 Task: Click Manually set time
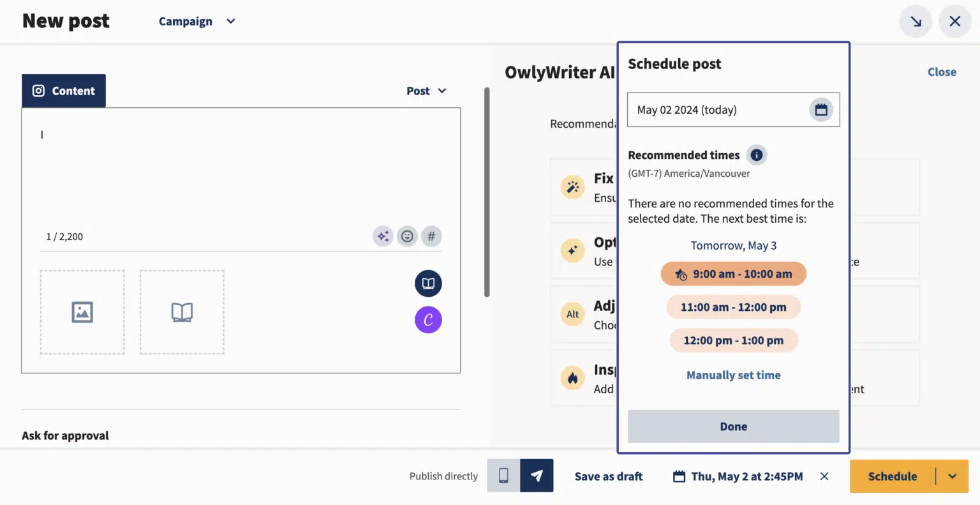(733, 375)
